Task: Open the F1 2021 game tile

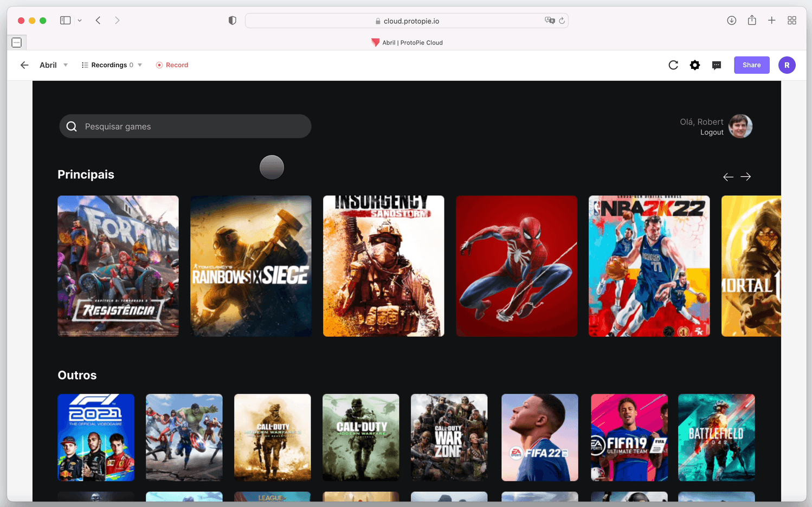Action: (x=96, y=438)
